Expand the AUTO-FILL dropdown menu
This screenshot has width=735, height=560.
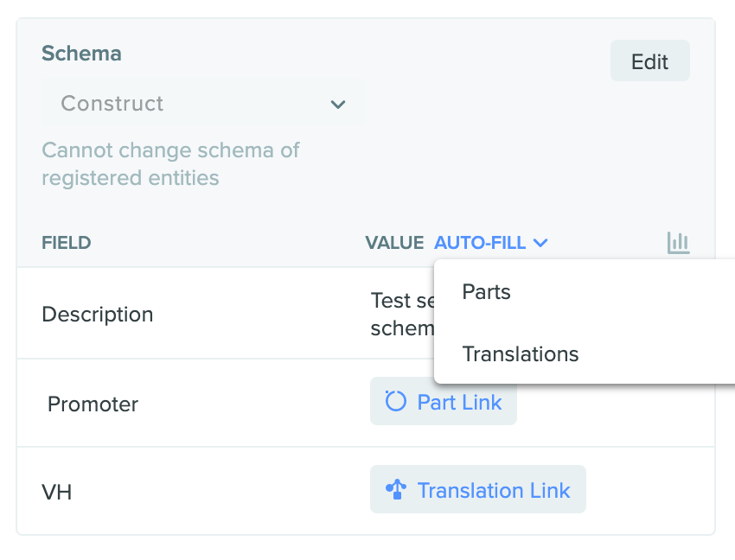click(491, 243)
